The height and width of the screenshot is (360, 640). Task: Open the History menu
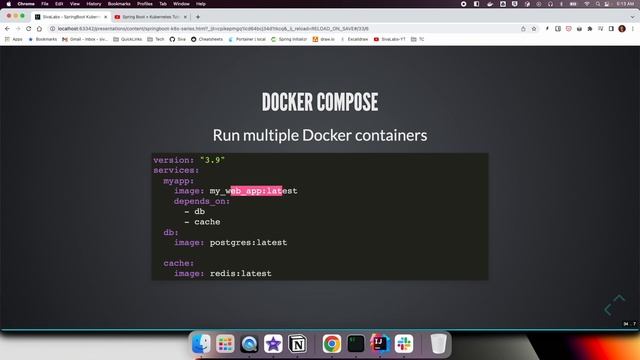(94, 4)
